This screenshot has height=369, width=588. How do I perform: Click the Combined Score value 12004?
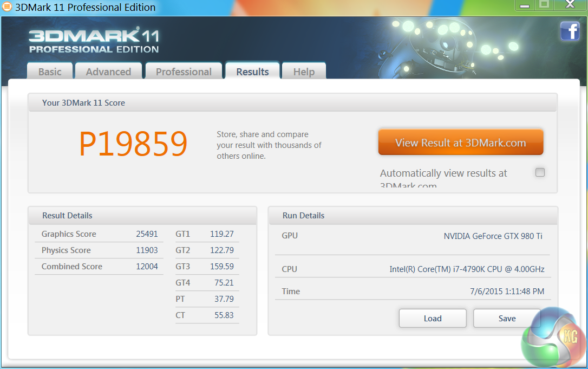pyautogui.click(x=147, y=266)
